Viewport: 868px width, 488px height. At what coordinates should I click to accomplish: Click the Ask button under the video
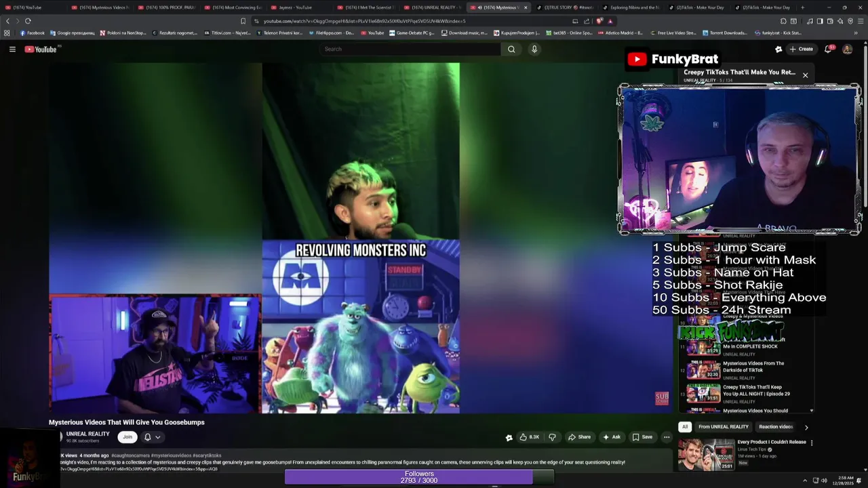612,437
